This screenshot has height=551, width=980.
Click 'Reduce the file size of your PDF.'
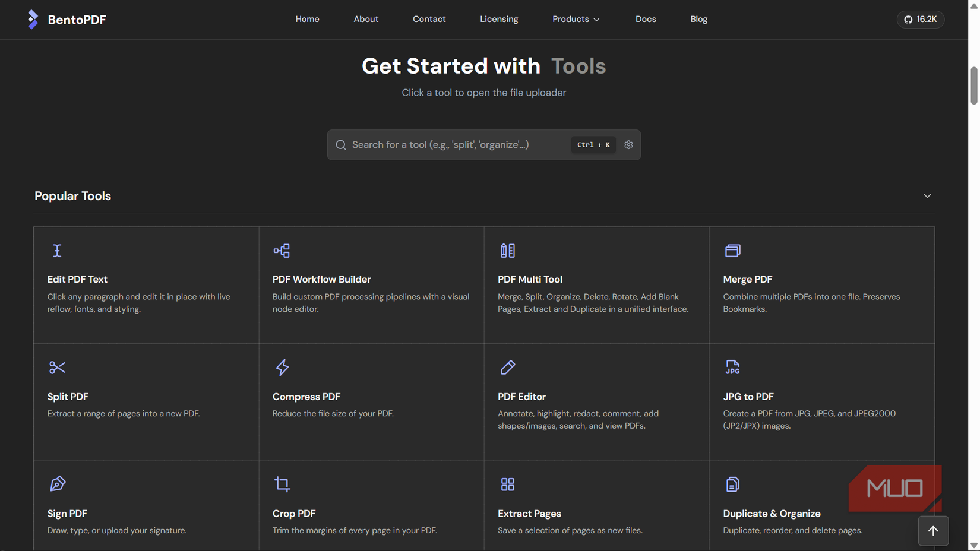pos(333,414)
